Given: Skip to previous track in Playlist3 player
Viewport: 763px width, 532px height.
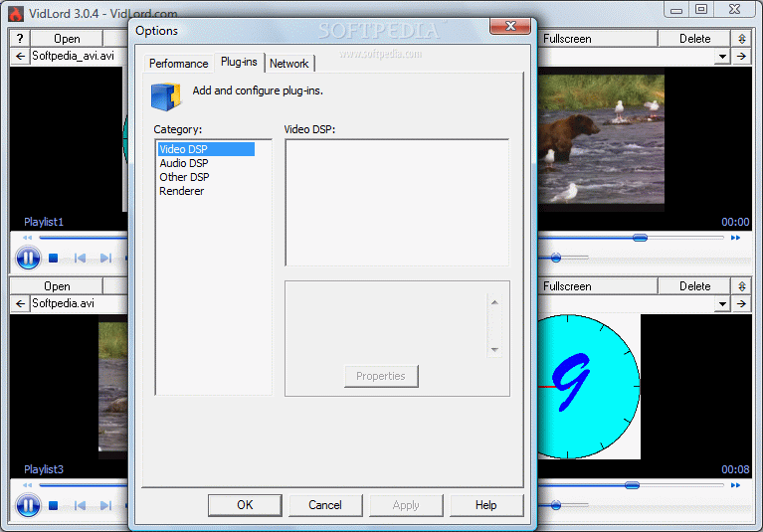Looking at the screenshot, I should (x=81, y=506).
